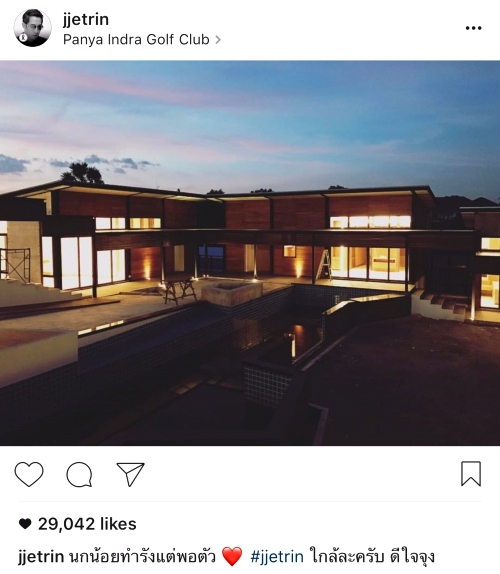Tap the ladder by the lit windows in the photo

pos(324,264)
